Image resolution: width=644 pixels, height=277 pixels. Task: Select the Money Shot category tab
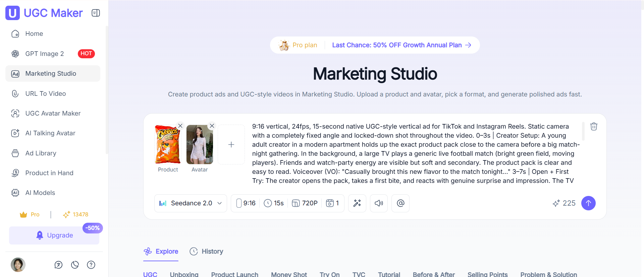click(x=289, y=274)
